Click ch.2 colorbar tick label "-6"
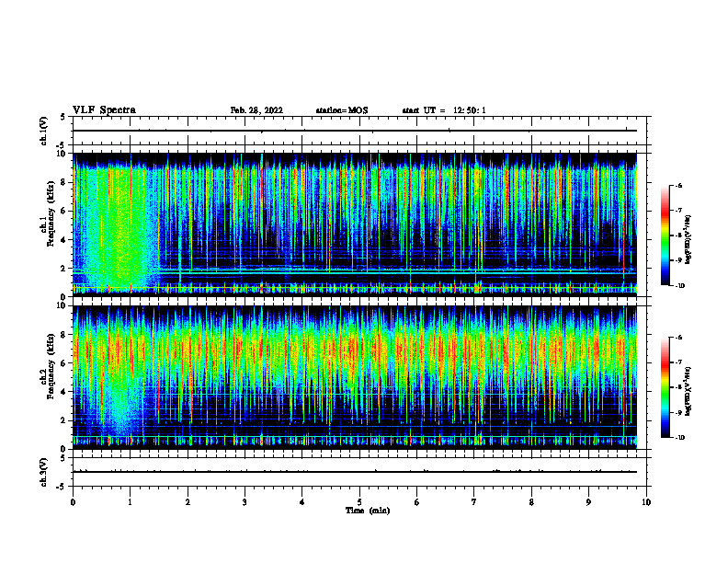Screen dimensions: 728x563 (x=678, y=338)
